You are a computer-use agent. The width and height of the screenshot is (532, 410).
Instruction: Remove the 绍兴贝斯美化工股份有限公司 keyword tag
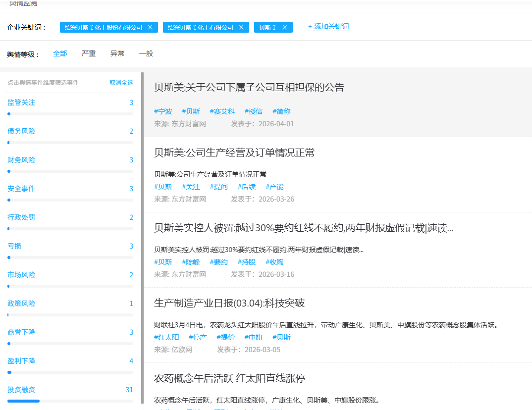tap(150, 27)
